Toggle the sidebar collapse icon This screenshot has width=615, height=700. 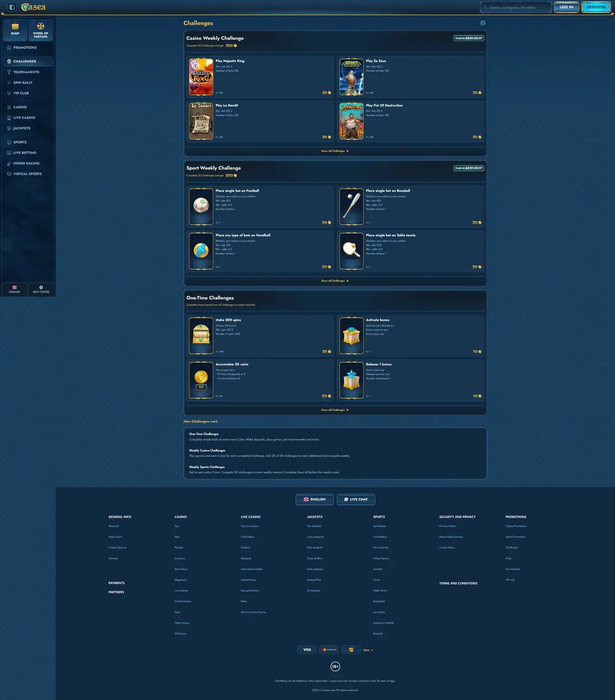click(12, 7)
